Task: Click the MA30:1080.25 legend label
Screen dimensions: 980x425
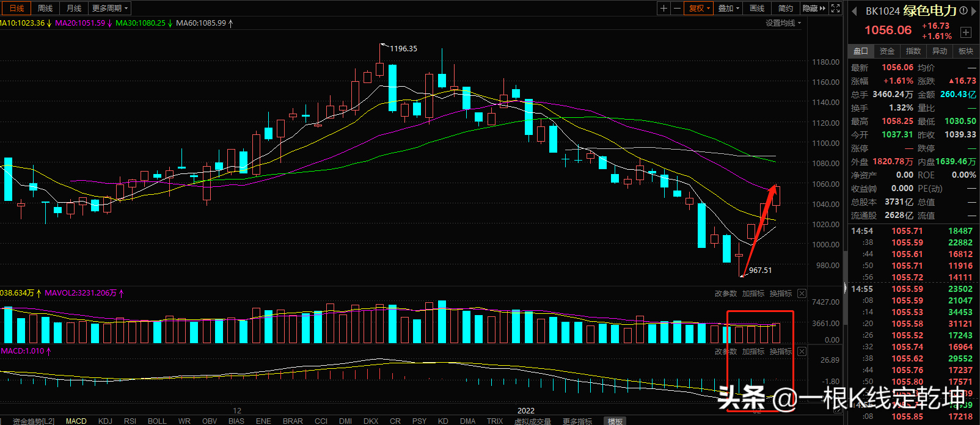Action: pyautogui.click(x=141, y=23)
